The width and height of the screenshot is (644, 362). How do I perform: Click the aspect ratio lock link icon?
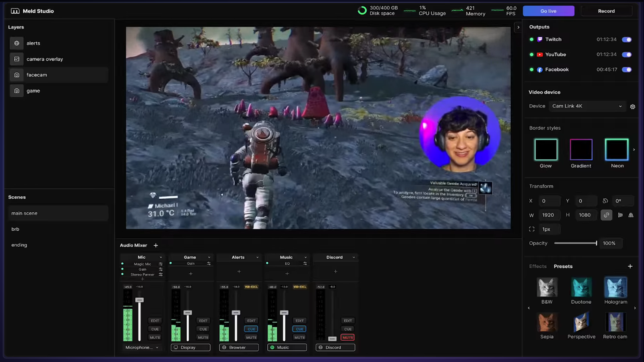tap(606, 215)
